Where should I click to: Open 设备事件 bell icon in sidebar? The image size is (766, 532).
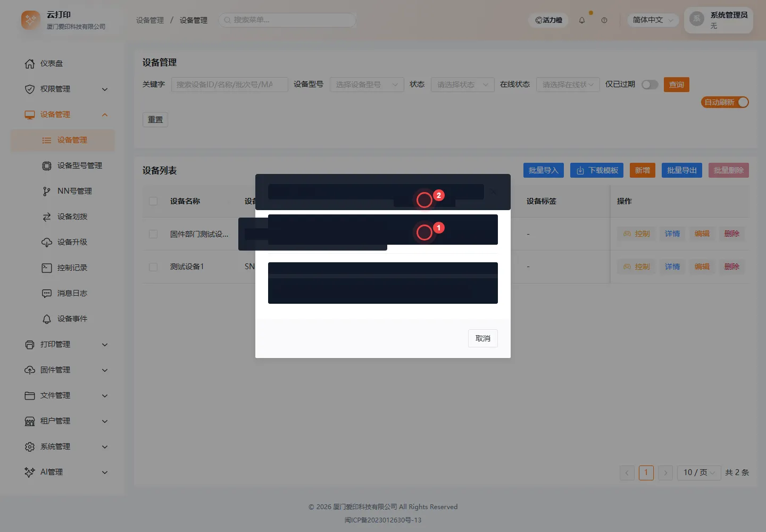tap(47, 319)
